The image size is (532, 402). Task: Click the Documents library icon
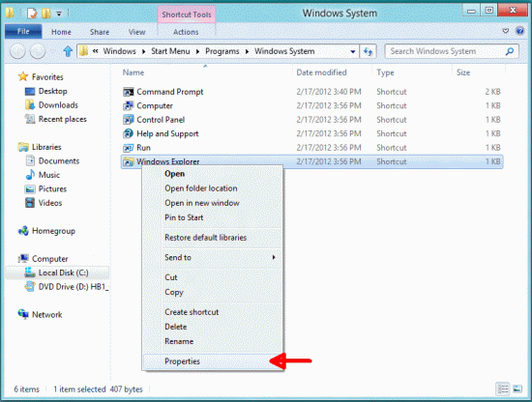click(30, 160)
